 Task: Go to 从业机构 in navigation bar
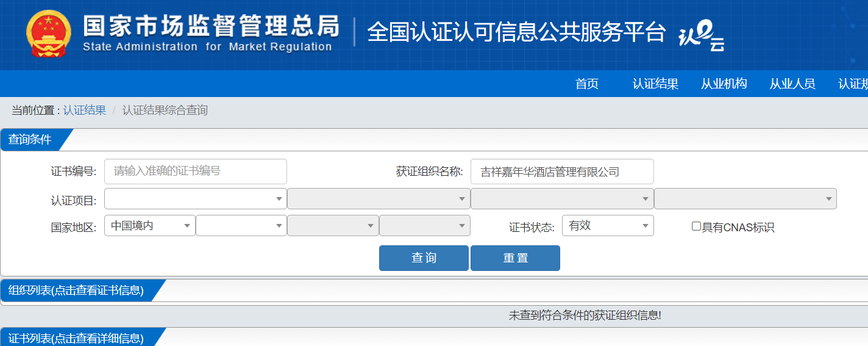[x=724, y=84]
